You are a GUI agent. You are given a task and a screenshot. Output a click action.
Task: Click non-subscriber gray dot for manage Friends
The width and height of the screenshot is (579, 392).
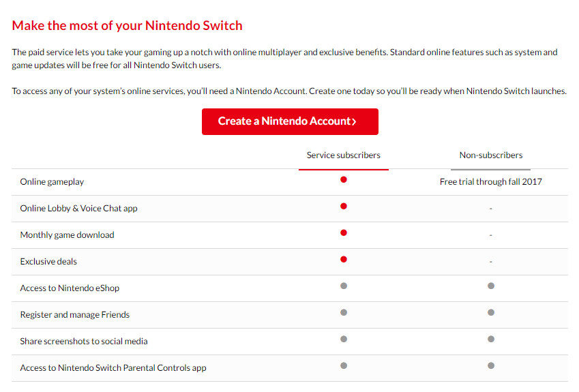(x=491, y=312)
